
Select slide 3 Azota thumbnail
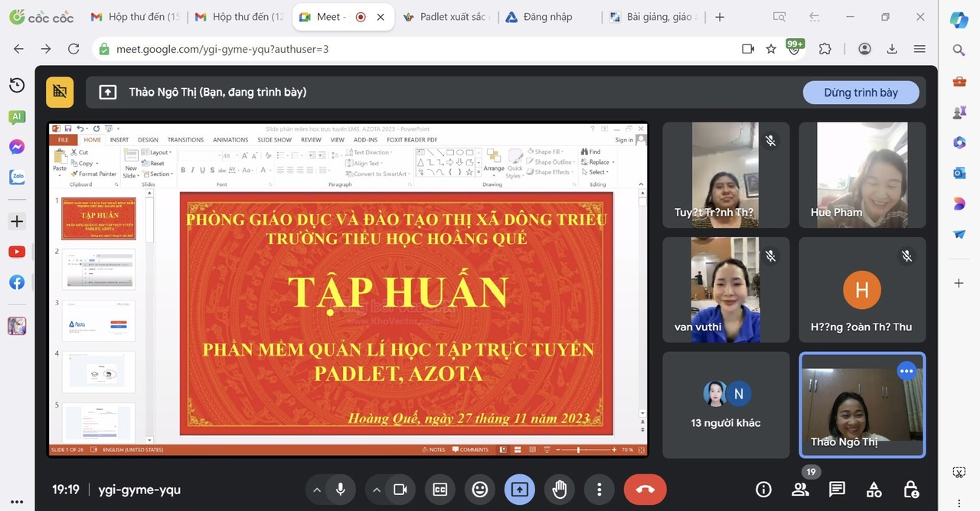pos(98,320)
